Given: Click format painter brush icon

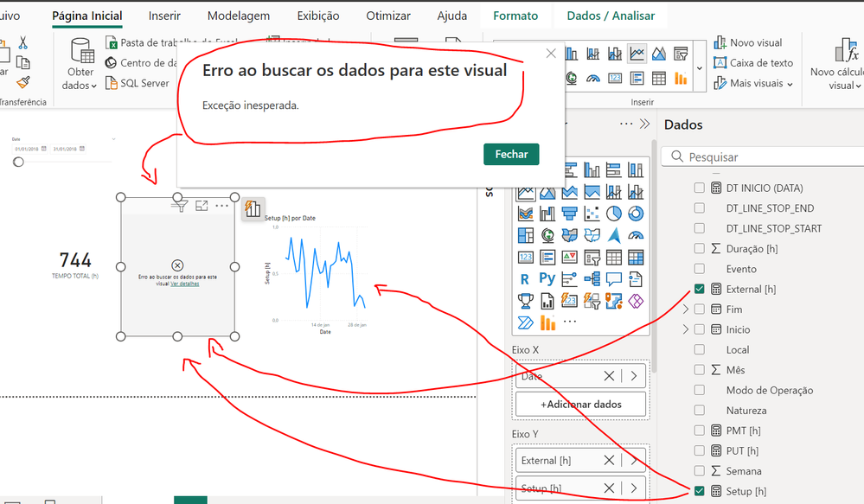Looking at the screenshot, I should (22, 82).
